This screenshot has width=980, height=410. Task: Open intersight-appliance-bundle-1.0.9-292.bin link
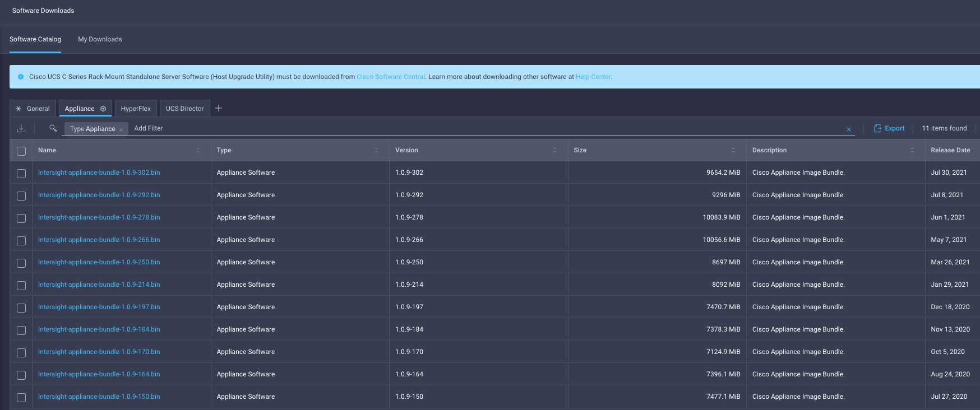coord(99,195)
